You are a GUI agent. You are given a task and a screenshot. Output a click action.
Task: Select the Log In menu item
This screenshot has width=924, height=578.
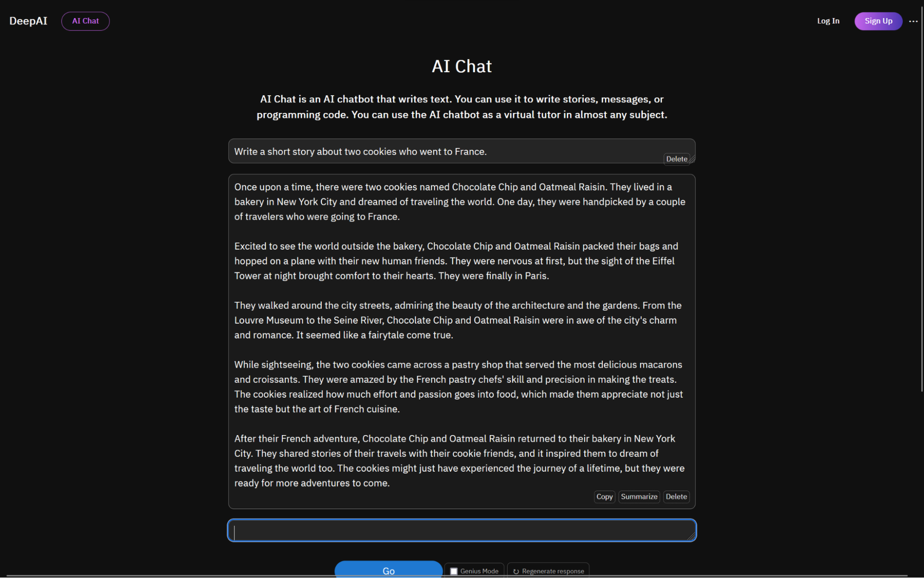pyautogui.click(x=828, y=21)
